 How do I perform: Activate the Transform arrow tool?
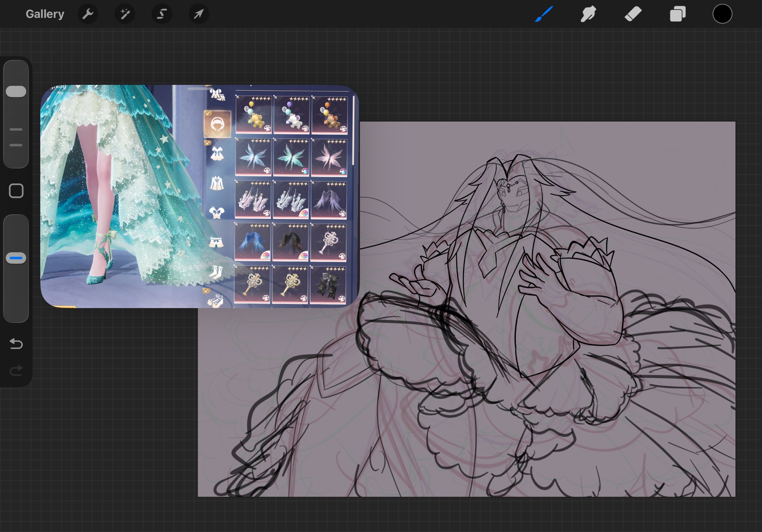199,14
